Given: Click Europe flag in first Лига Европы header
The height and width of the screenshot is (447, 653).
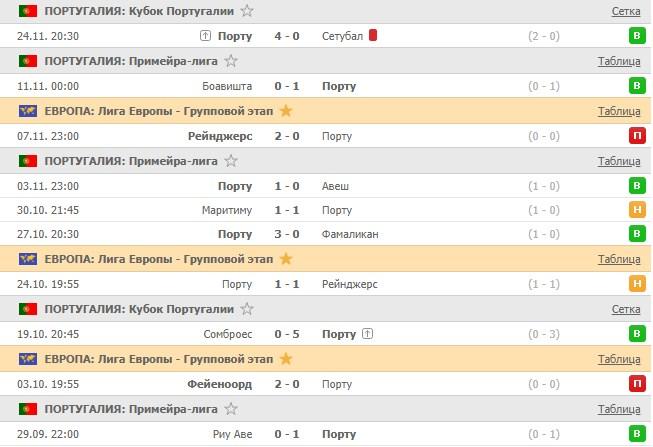Looking at the screenshot, I should (27, 111).
